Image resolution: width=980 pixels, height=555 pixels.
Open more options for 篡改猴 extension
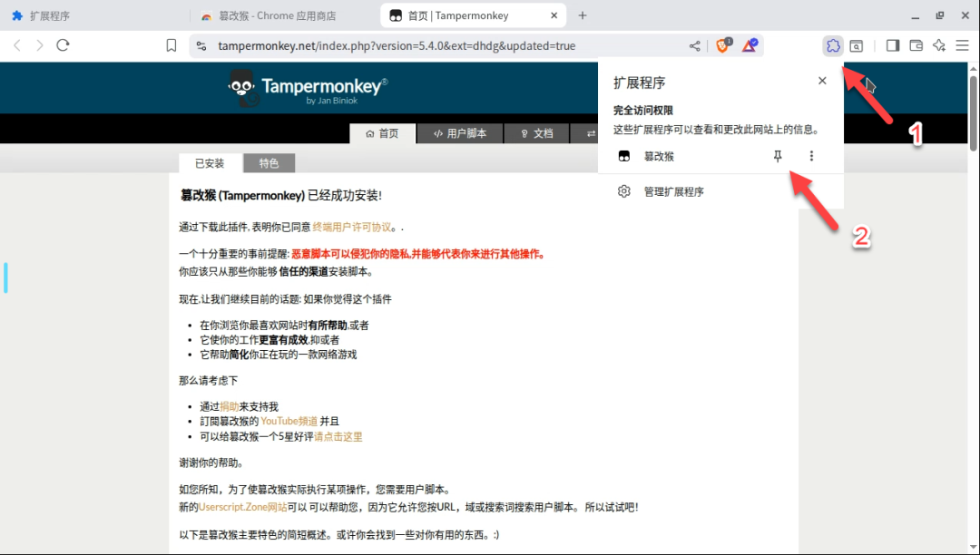pos(811,156)
